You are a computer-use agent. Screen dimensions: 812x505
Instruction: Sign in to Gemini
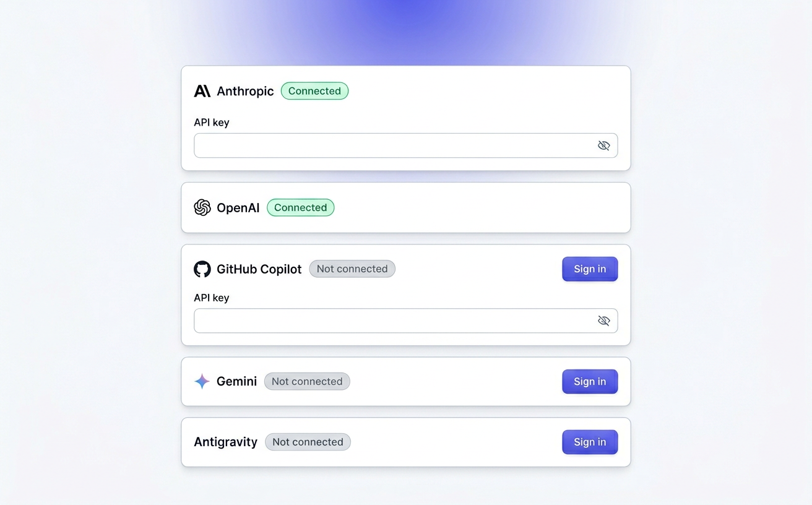(x=589, y=381)
